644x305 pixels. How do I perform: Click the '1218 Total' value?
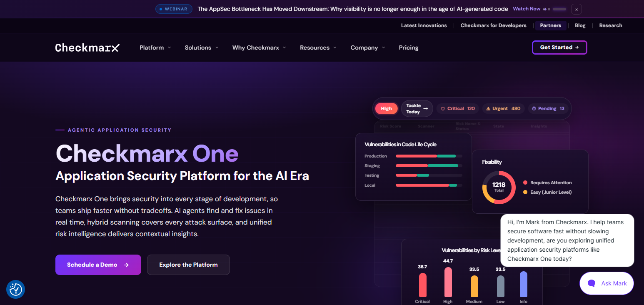click(499, 187)
